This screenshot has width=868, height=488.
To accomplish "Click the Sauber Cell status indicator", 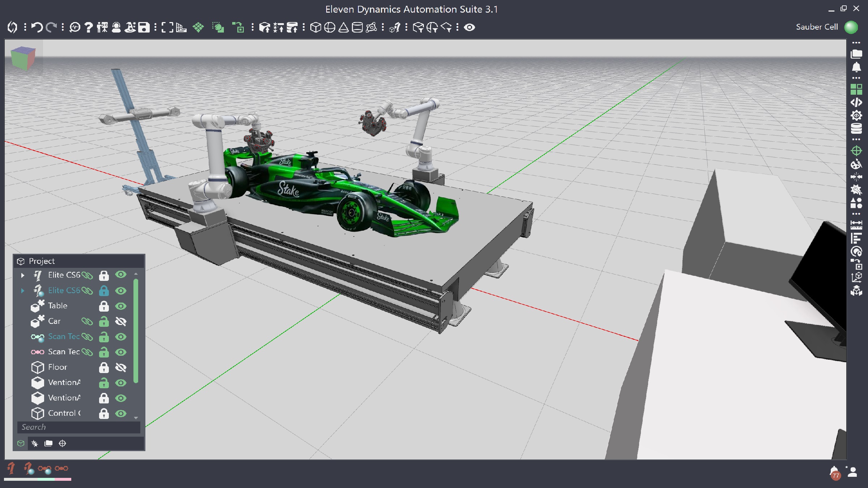I will [x=851, y=27].
